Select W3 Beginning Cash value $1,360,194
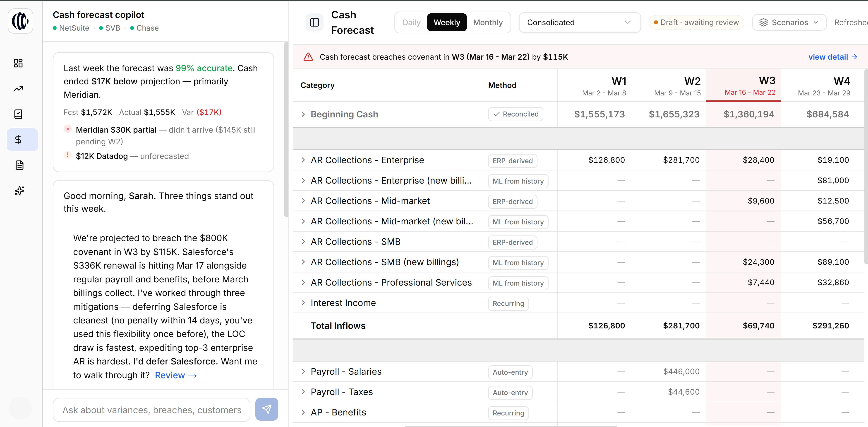 pyautogui.click(x=749, y=114)
